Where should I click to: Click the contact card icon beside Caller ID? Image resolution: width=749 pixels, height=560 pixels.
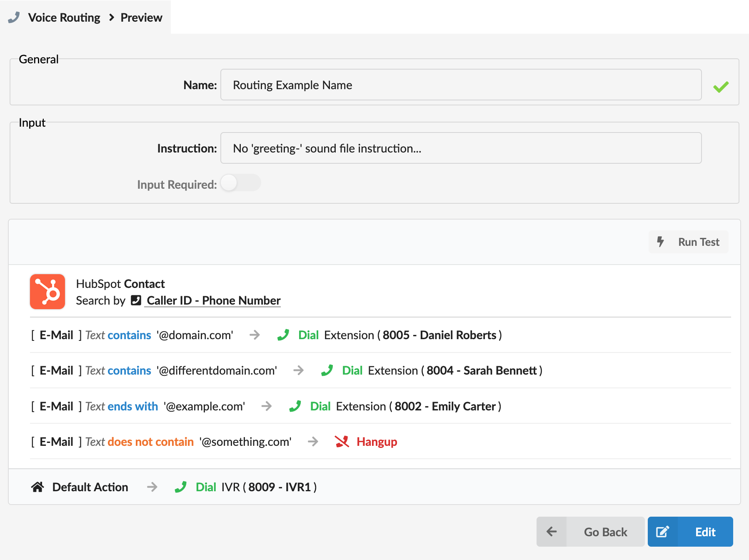[x=136, y=300]
